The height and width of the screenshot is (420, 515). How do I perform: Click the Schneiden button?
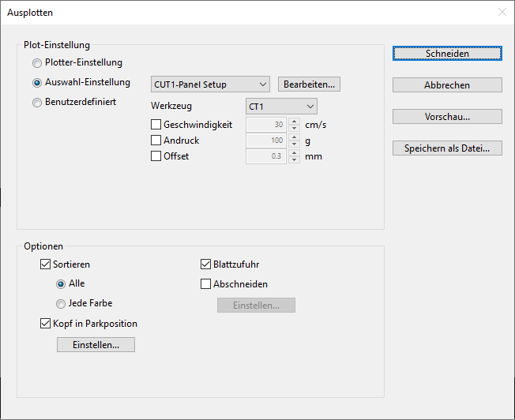click(x=447, y=54)
